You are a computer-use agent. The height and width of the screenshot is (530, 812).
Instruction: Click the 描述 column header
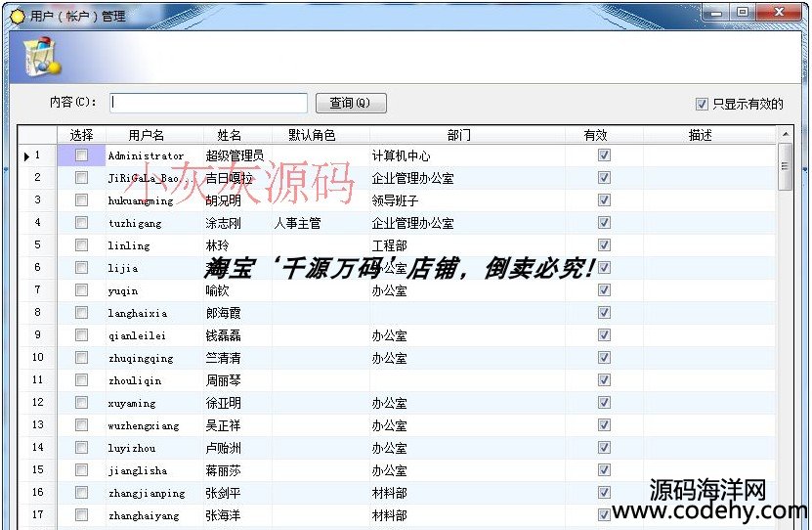tap(700, 135)
